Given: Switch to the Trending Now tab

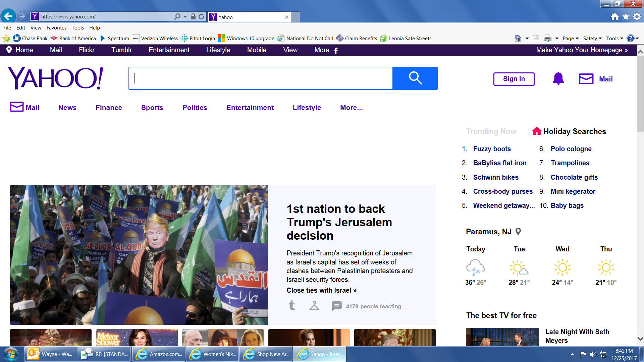Looking at the screenshot, I should (x=491, y=131).
